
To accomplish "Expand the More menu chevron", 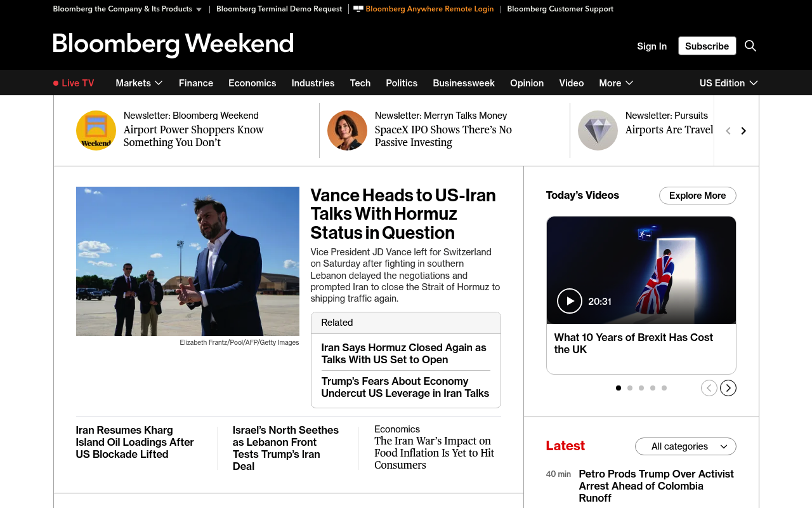I will pos(629,83).
